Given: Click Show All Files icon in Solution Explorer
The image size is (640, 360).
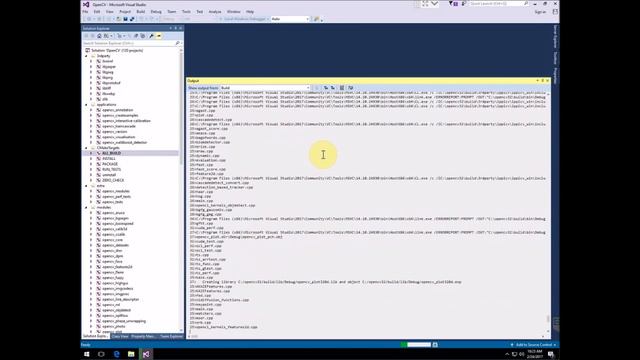Looking at the screenshot, I should 142,36.
